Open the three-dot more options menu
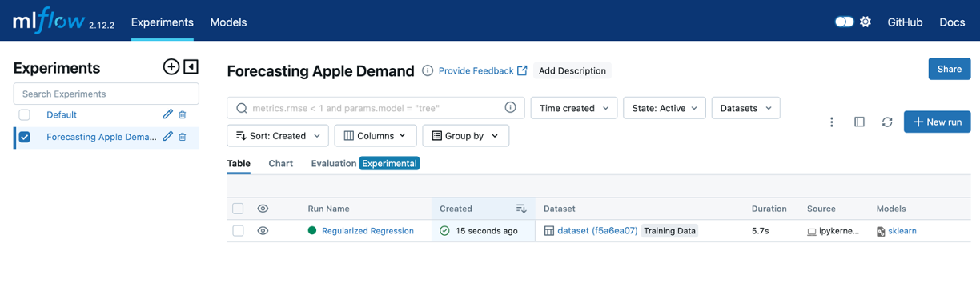 point(832,122)
